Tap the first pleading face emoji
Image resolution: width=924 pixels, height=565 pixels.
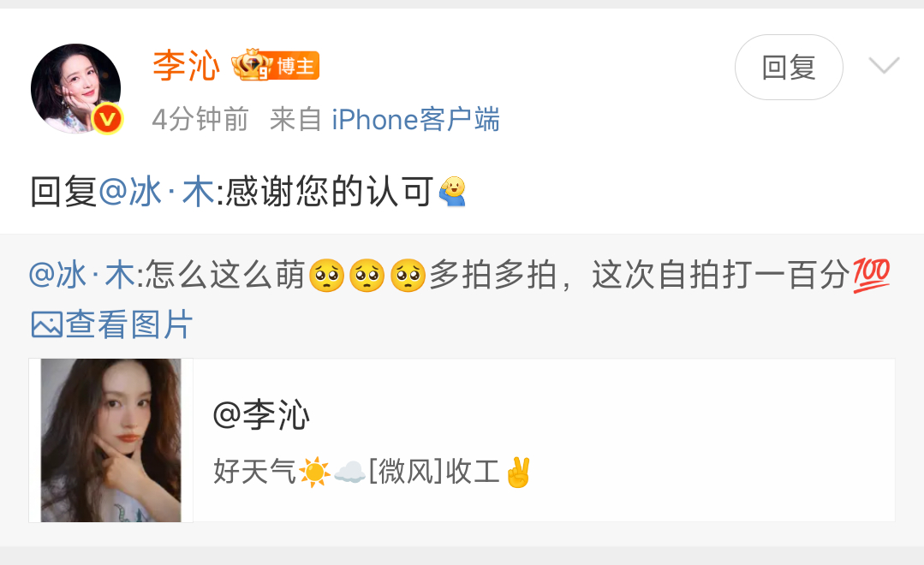(x=326, y=275)
